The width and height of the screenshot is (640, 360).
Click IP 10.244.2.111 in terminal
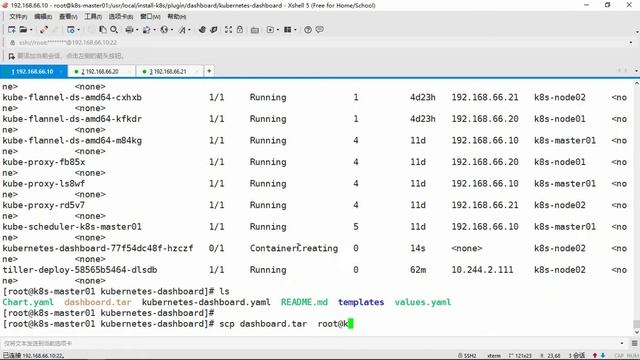[482, 270]
